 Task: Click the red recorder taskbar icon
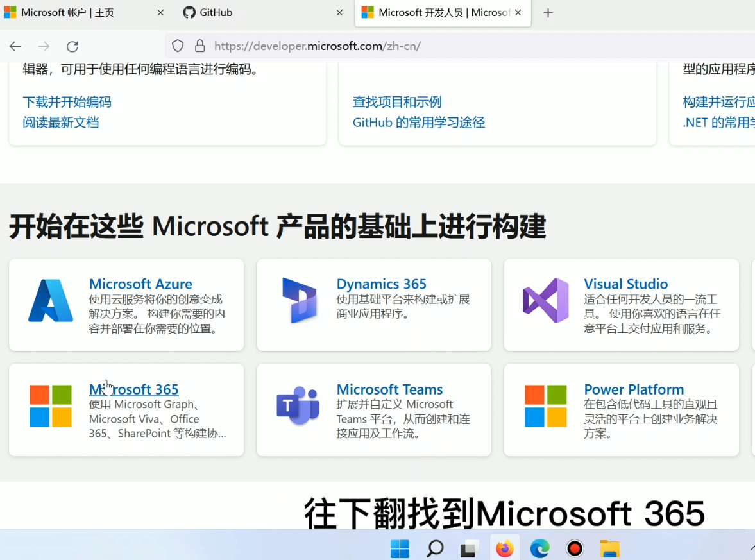pyautogui.click(x=575, y=548)
